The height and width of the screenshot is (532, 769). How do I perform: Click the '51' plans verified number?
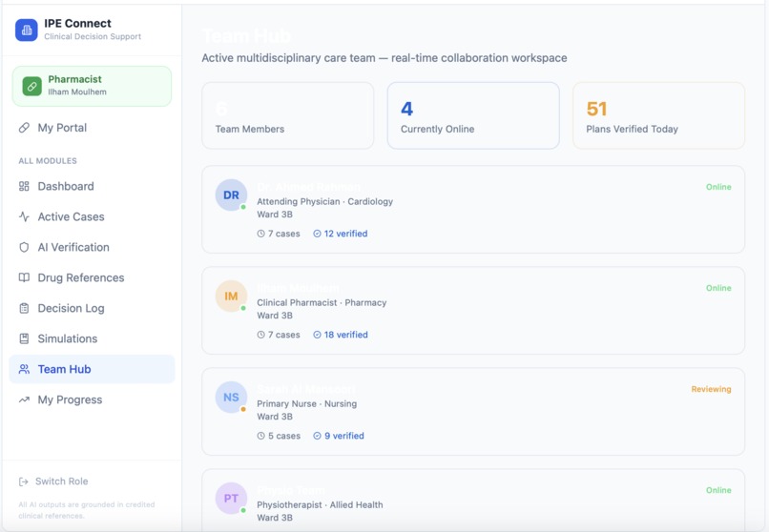(x=597, y=109)
